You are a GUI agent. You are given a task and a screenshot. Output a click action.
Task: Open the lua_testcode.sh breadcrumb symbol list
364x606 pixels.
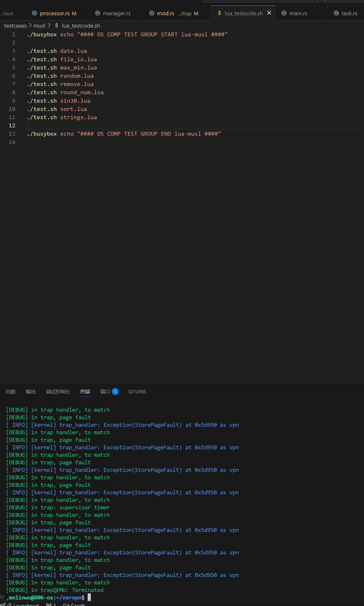(x=81, y=26)
